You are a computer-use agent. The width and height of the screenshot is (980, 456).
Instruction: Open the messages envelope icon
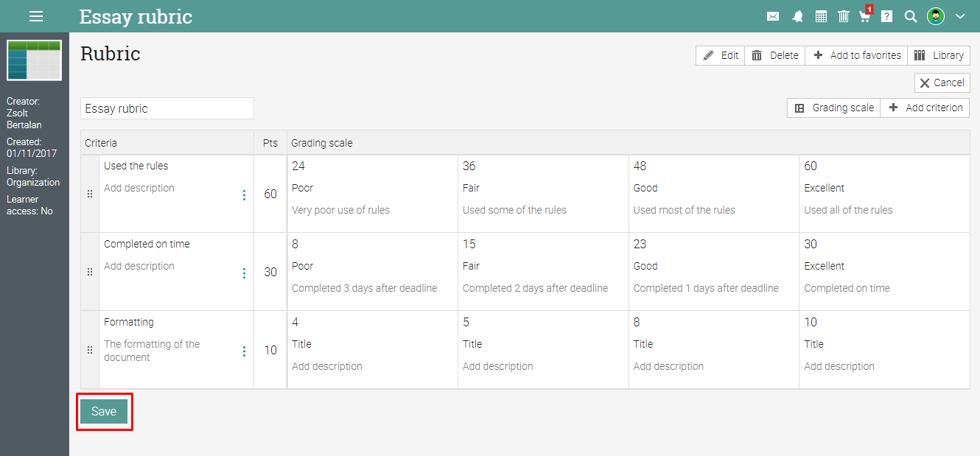pyautogui.click(x=773, y=16)
